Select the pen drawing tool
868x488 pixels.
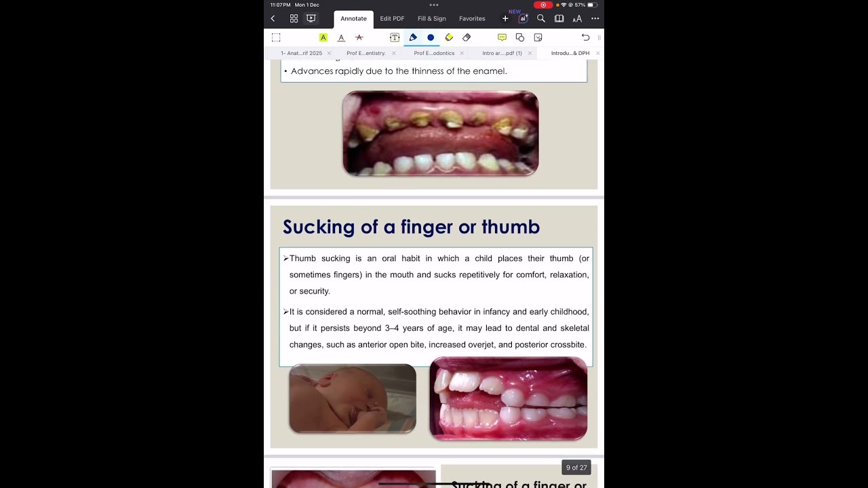point(413,37)
